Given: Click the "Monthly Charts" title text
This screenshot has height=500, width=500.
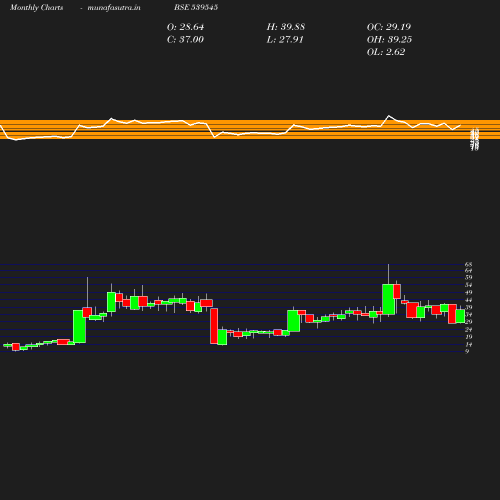Looking at the screenshot, I should point(36,7).
